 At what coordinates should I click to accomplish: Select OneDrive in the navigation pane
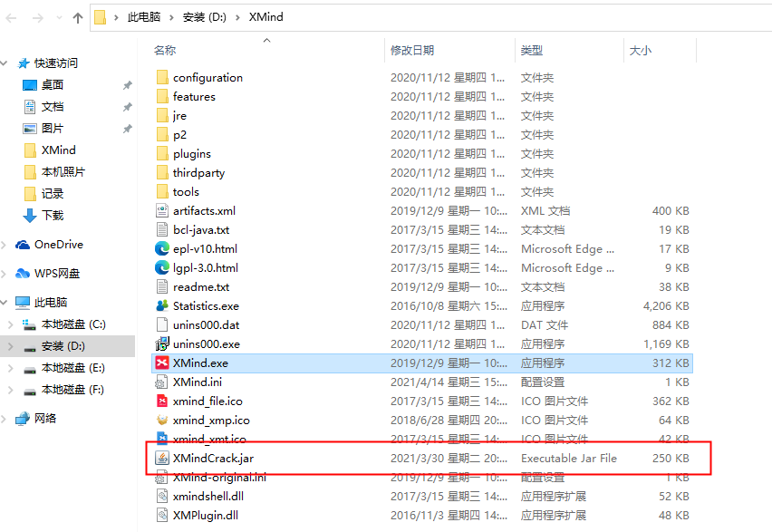(x=59, y=245)
